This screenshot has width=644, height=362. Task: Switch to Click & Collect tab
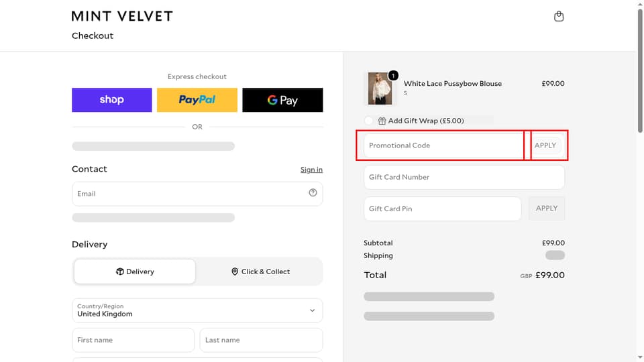260,271
